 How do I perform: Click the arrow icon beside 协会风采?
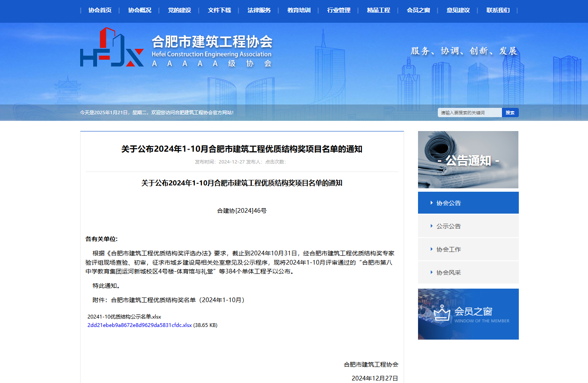point(431,272)
